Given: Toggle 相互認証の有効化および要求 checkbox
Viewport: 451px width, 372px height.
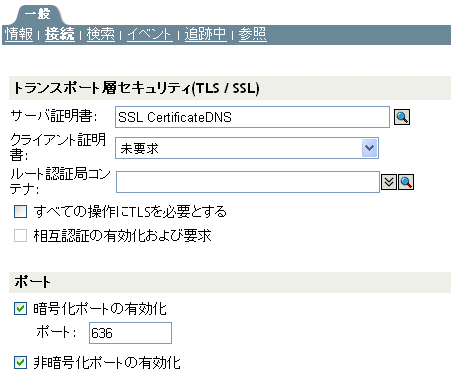Looking at the screenshot, I should point(20,236).
